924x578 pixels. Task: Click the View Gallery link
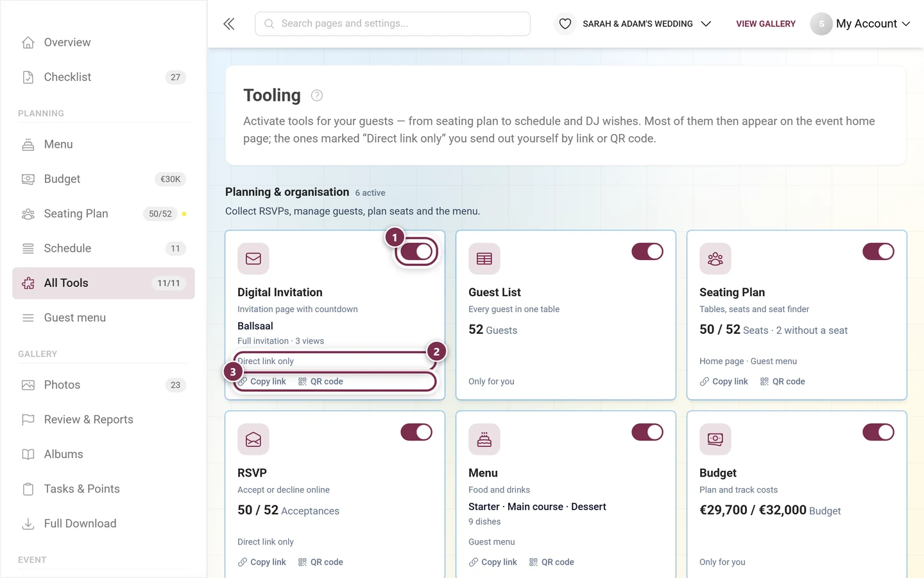766,24
